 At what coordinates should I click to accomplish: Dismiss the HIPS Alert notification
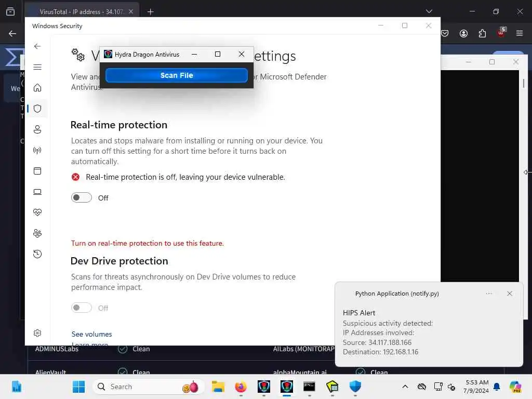tap(510, 294)
